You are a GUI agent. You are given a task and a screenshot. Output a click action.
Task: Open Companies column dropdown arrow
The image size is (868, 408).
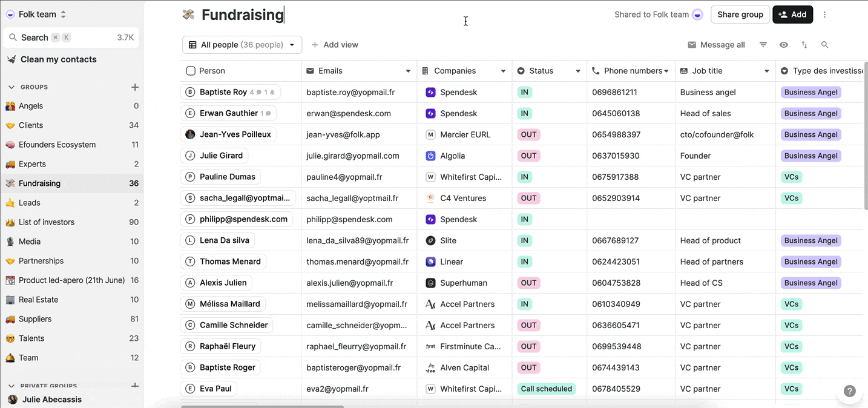(503, 71)
